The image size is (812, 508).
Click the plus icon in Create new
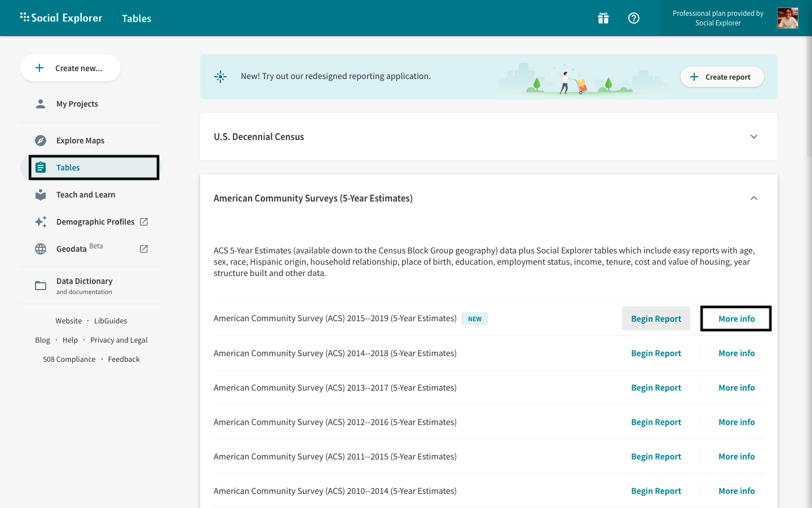click(x=39, y=68)
